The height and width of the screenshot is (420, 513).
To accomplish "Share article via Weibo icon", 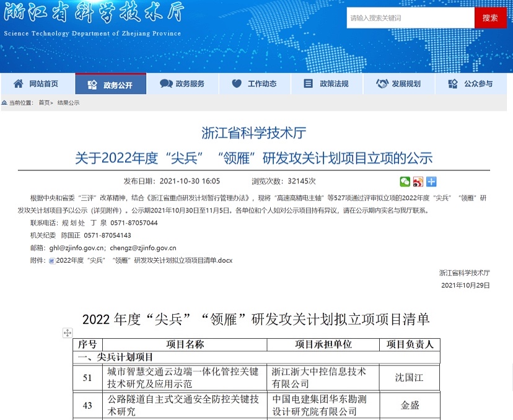I will 418,182.
